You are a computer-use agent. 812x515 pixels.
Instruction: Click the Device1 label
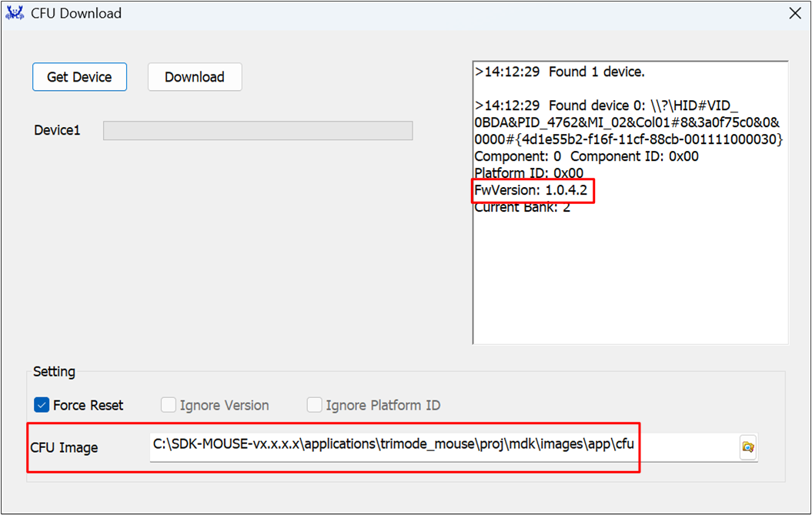pyautogui.click(x=57, y=131)
